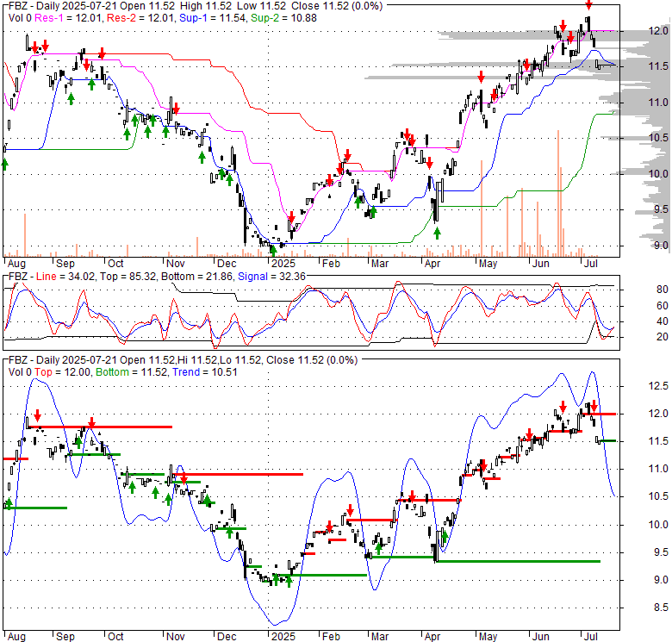Click the 12.5 axis value on lower trend chart
This screenshot has width=672, height=642.
(658, 386)
